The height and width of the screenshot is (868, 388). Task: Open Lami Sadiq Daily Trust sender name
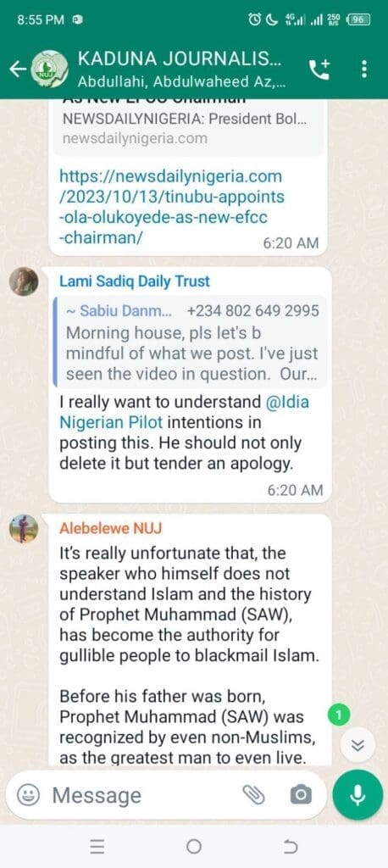point(135,281)
